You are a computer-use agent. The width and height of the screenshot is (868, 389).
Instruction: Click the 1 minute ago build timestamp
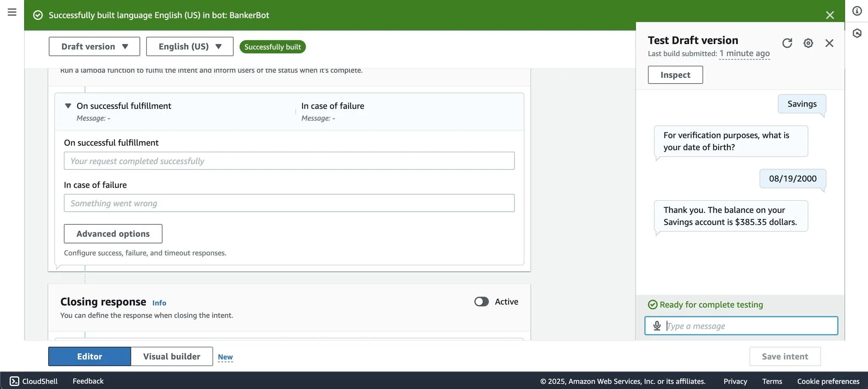(744, 53)
